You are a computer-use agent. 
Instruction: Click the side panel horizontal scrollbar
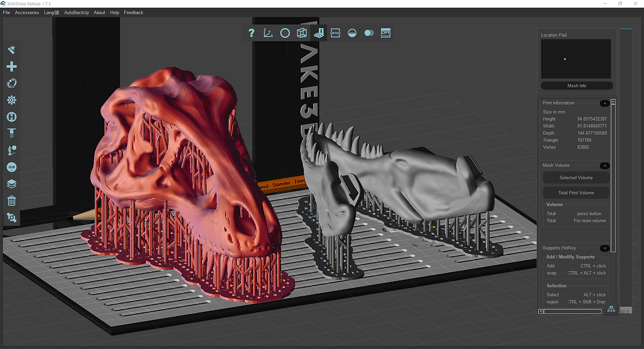tap(572, 312)
